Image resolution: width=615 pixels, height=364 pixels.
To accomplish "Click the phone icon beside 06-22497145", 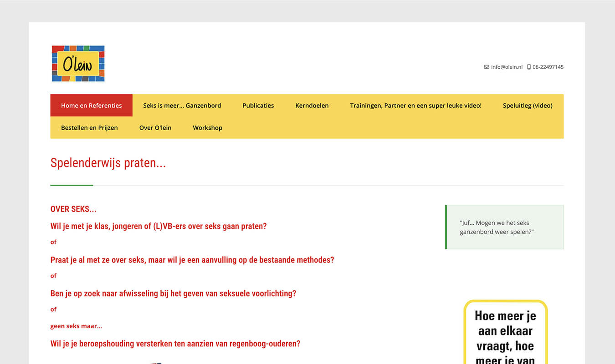I will click(x=529, y=67).
